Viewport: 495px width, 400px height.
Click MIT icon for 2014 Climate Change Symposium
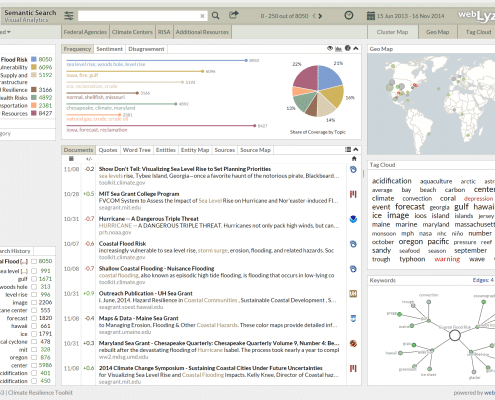coord(353,369)
